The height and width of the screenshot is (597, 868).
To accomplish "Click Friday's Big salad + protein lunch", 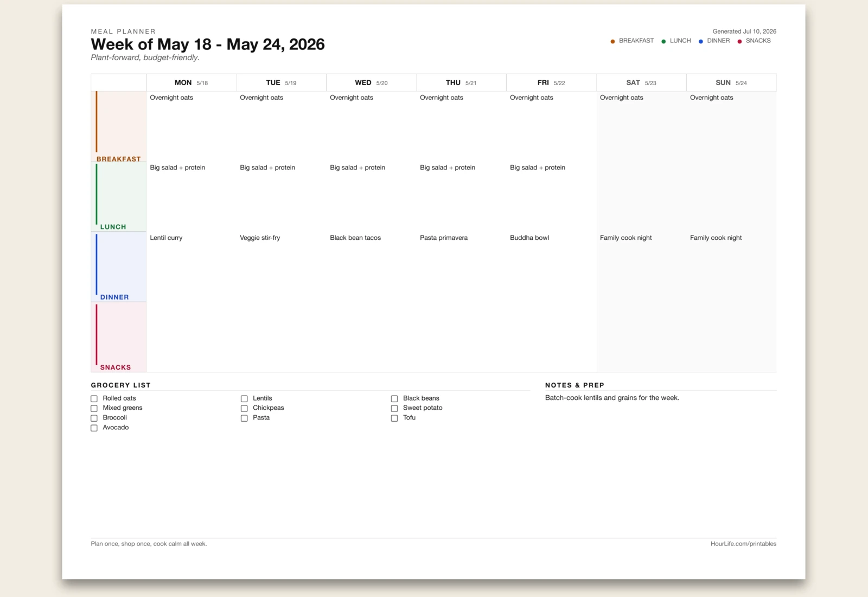I will pyautogui.click(x=538, y=168).
